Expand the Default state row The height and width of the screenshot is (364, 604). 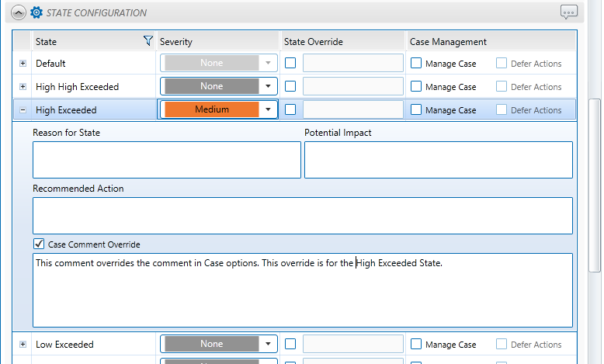23,63
